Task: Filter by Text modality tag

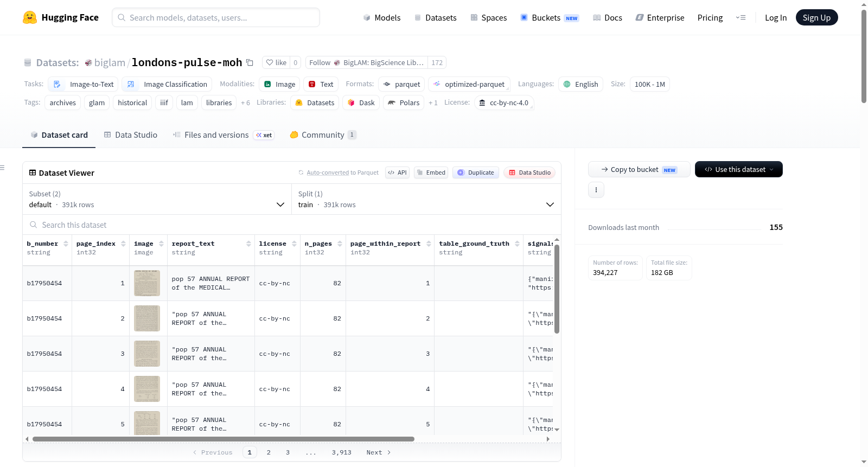Action: click(x=321, y=84)
